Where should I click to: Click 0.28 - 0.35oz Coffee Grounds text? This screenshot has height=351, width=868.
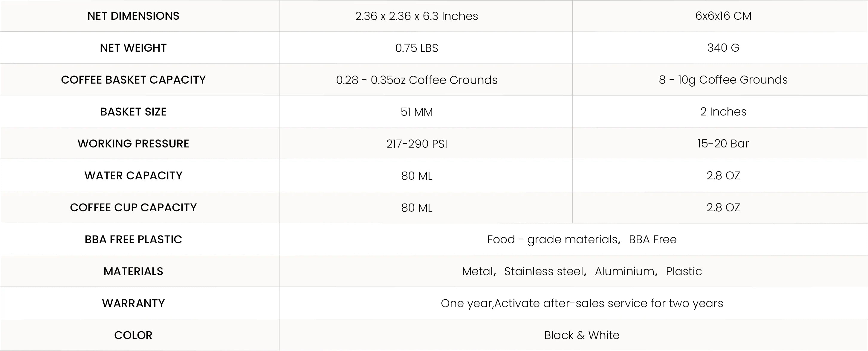tap(416, 80)
